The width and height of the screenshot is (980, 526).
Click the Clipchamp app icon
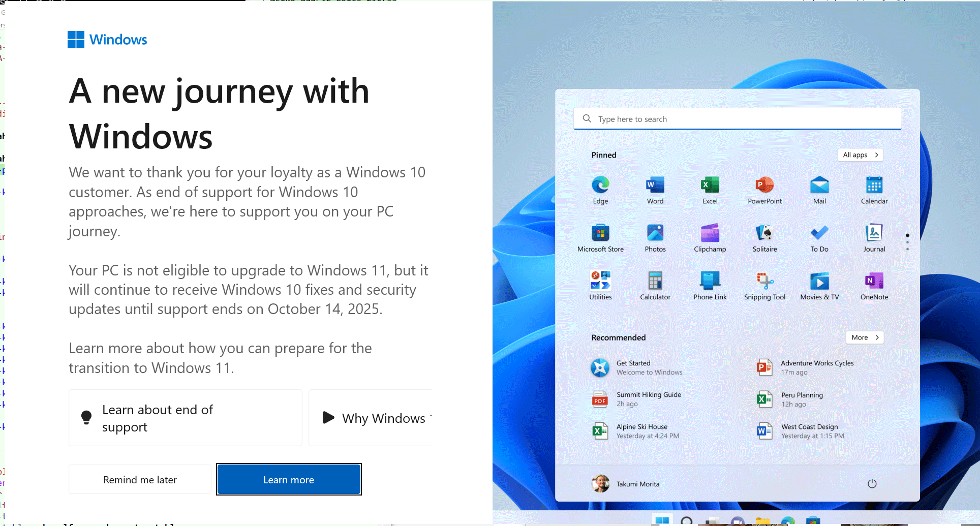click(x=710, y=233)
